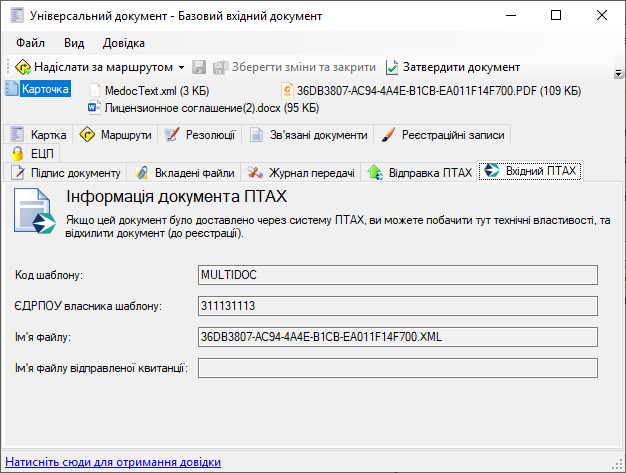The width and height of the screenshot is (626, 473).
Task: Click the window title bar document icon
Action: pos(17,16)
